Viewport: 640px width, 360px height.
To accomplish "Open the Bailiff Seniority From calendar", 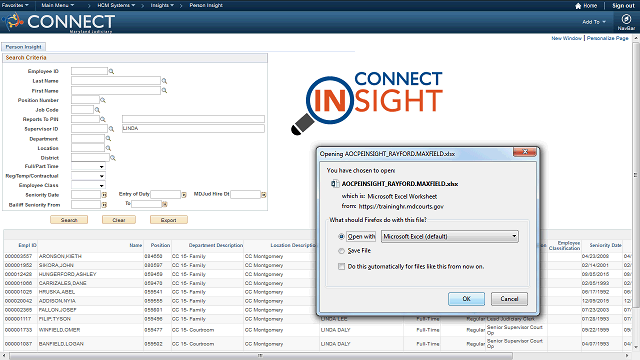I will point(104,204).
